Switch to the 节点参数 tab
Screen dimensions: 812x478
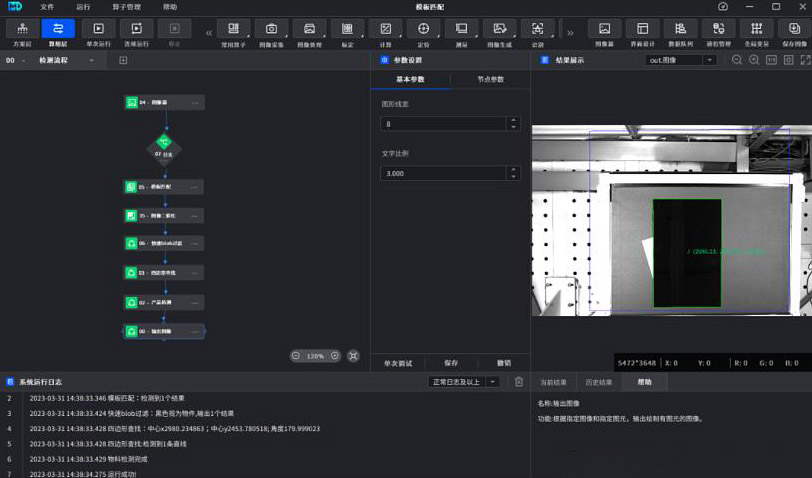click(489, 79)
